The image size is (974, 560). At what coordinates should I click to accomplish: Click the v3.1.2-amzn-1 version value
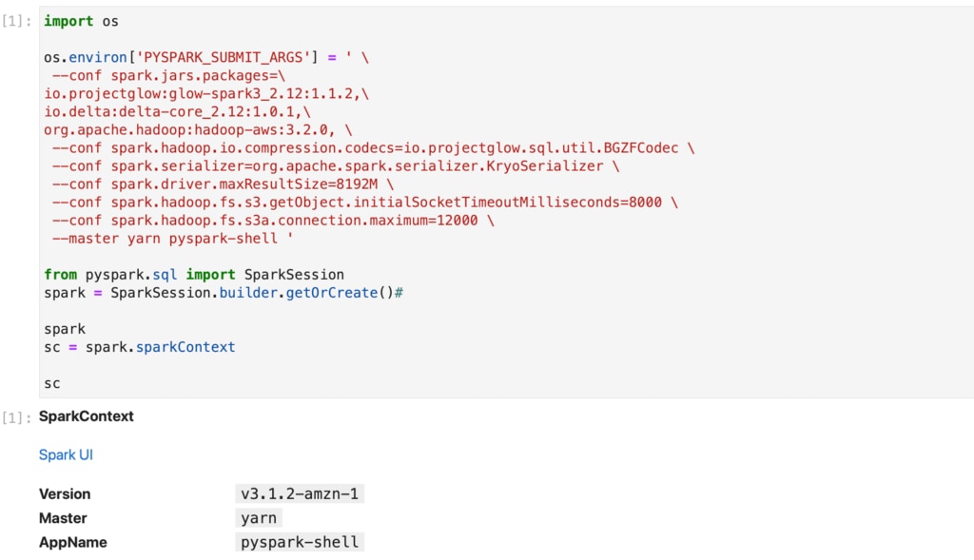[x=300, y=493]
